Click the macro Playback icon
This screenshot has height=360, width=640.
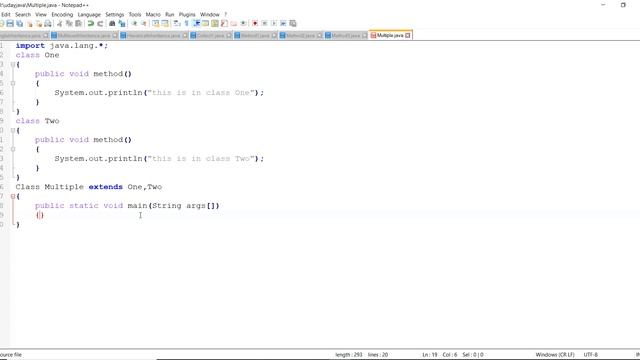tap(274, 24)
